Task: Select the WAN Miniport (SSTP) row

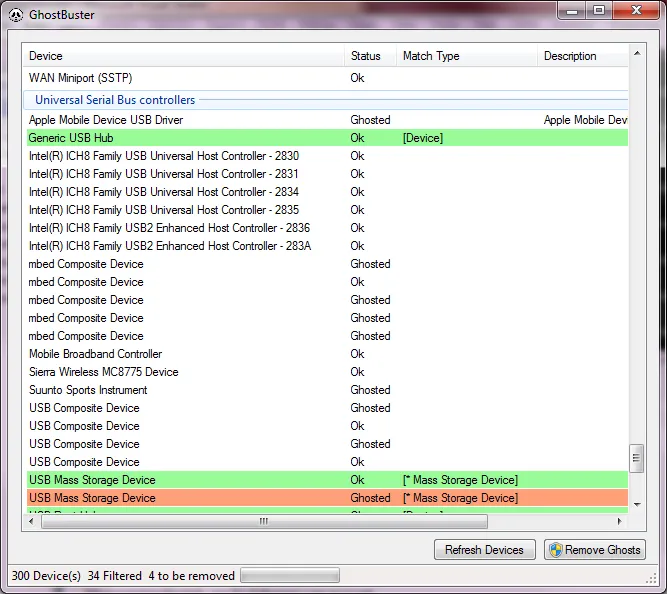Action: click(x=80, y=78)
